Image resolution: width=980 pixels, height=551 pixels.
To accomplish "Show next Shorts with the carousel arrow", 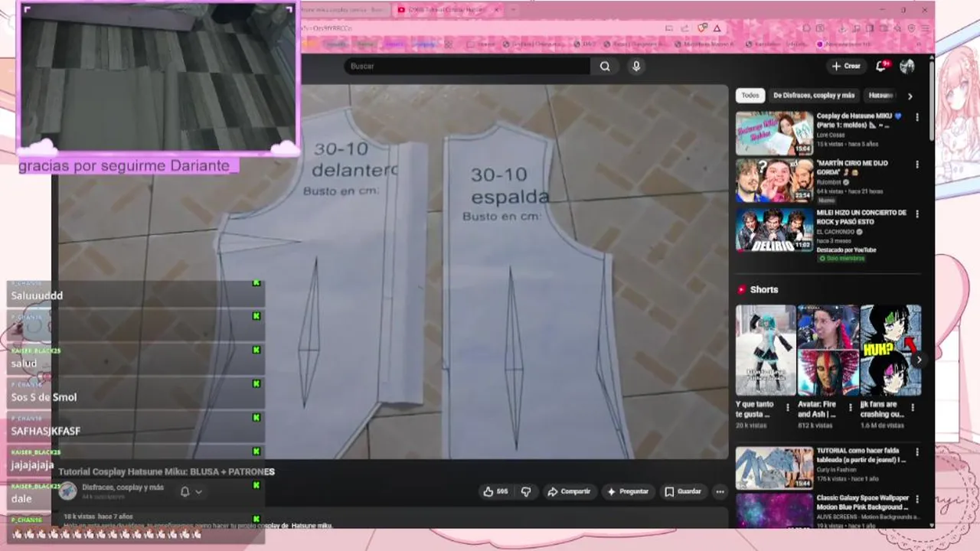I will click(x=919, y=360).
